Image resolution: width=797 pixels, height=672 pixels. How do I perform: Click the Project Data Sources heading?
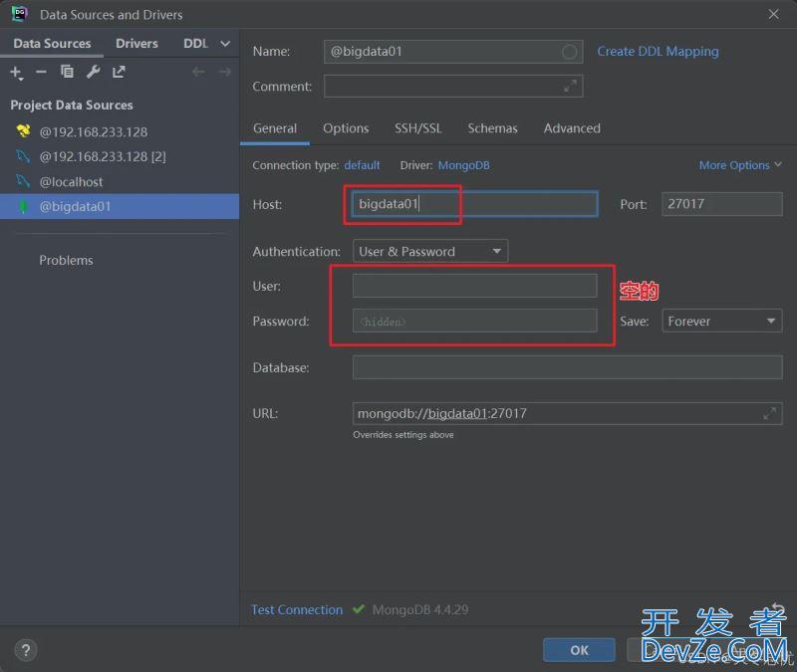click(x=72, y=106)
